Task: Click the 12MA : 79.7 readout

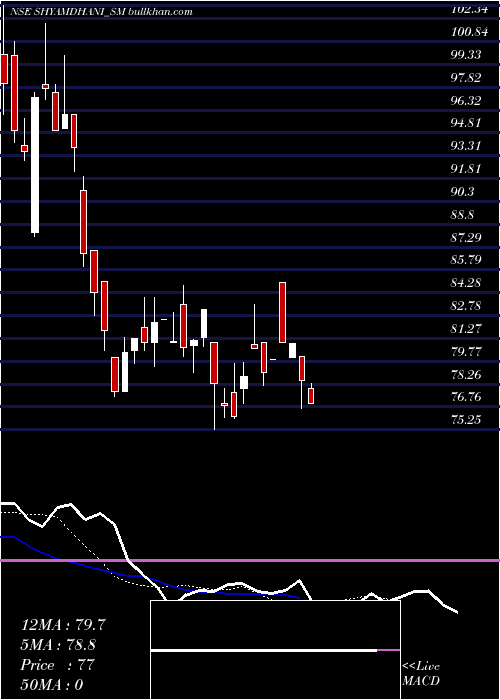Action: click(63, 625)
